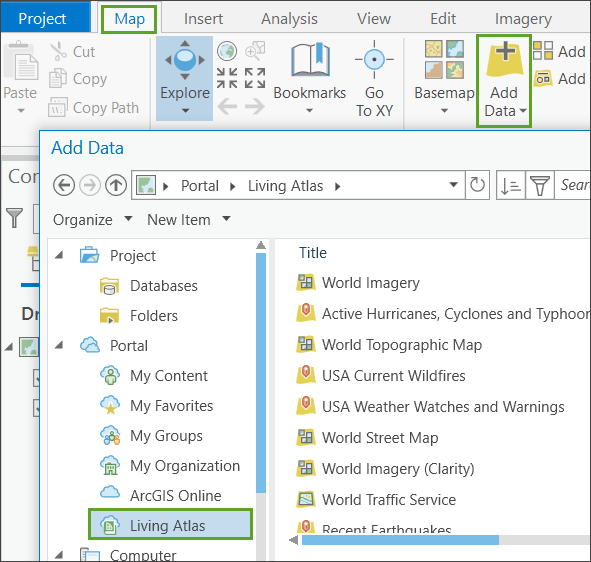Open the Bookmarks book icon
This screenshot has height=562, width=591.
tap(310, 60)
